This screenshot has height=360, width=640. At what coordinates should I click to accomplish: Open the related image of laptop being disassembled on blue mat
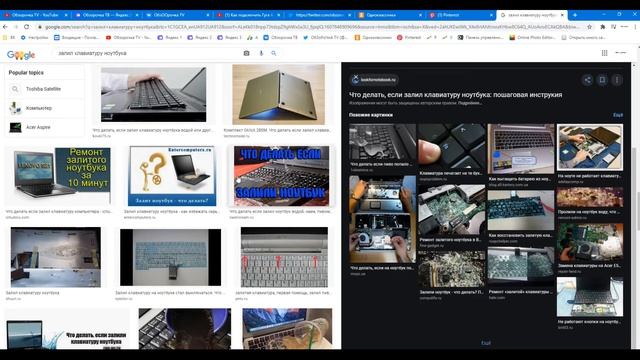[x=590, y=147]
